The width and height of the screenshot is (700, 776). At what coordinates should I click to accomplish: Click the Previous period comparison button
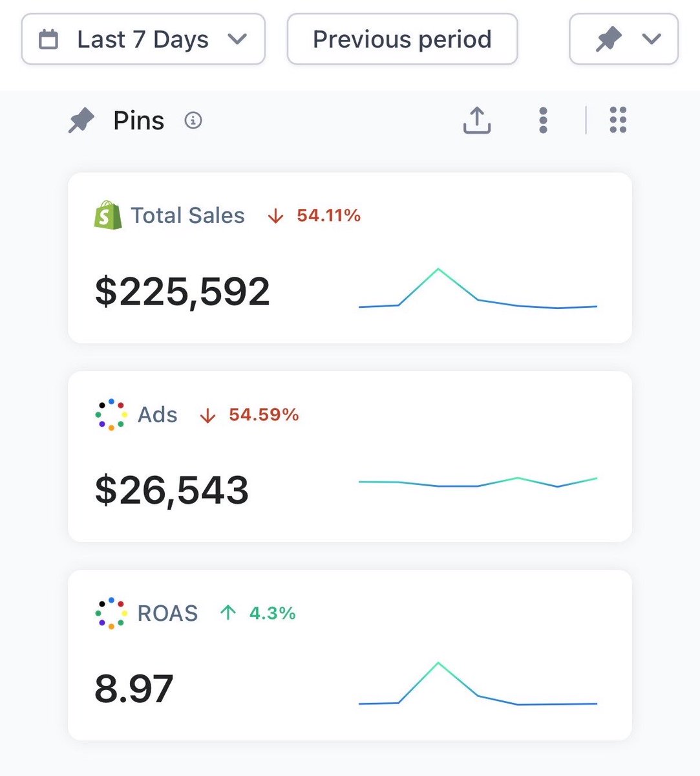pyautogui.click(x=402, y=39)
